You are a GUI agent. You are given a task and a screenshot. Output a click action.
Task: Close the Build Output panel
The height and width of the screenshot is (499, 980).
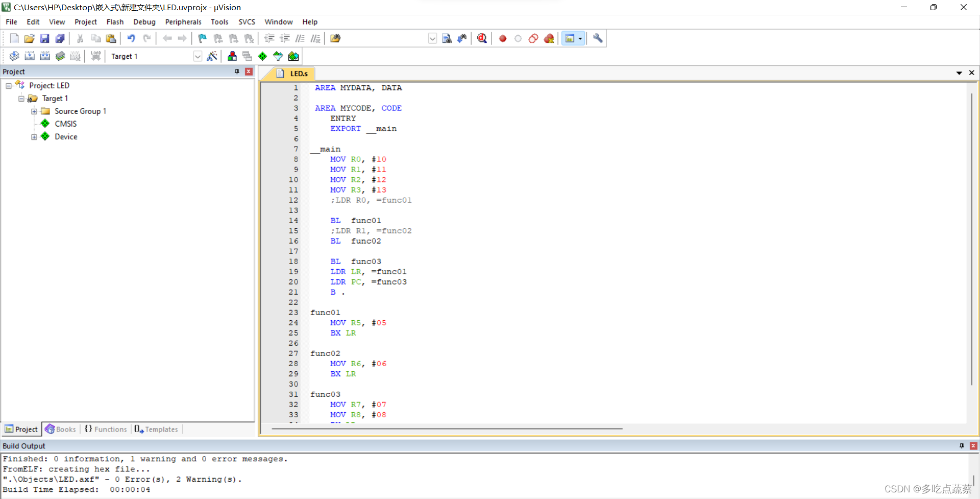click(973, 446)
